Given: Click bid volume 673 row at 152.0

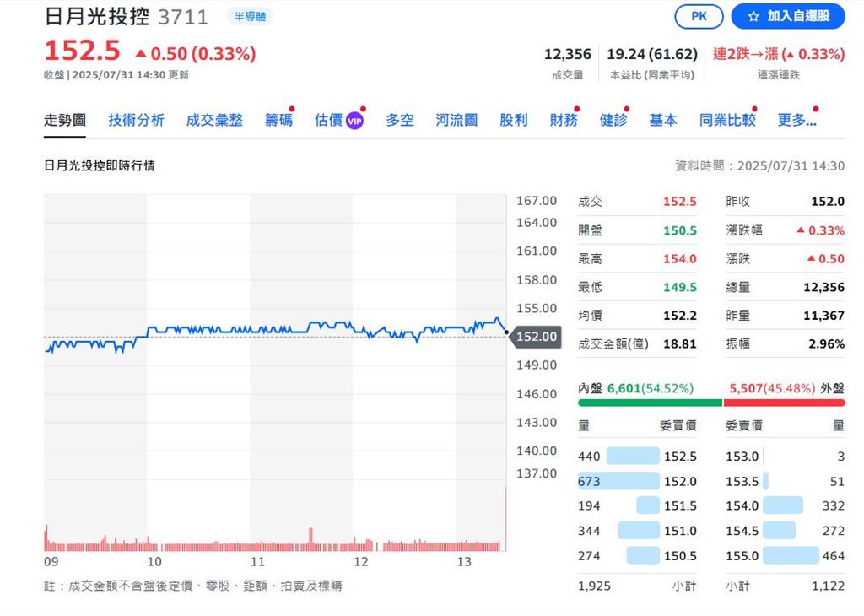Looking at the screenshot, I should coord(638,481).
